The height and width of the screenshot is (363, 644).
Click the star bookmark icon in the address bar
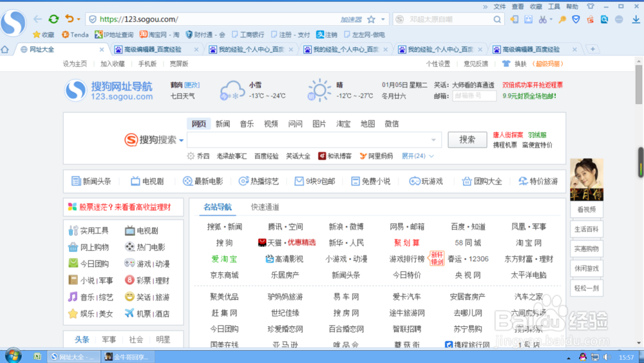pyautogui.click(x=372, y=19)
